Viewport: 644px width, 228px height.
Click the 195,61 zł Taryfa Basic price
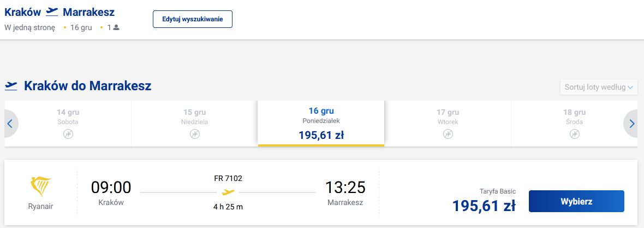(484, 206)
